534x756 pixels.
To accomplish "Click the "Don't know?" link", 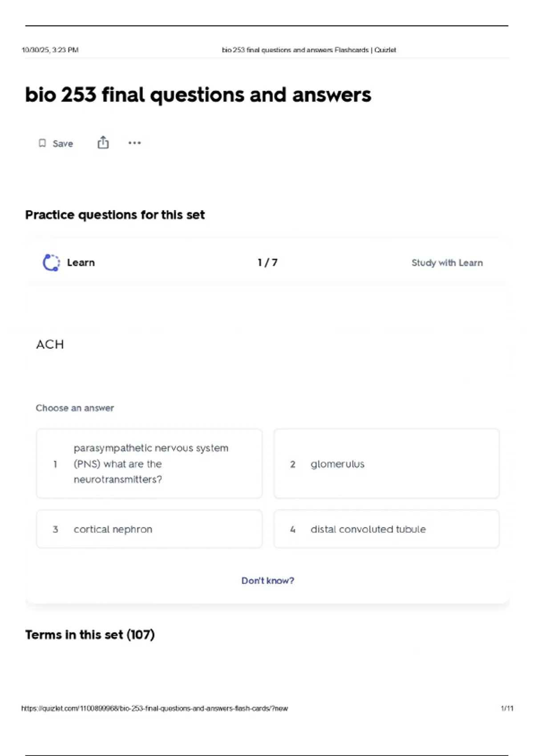I will click(267, 580).
